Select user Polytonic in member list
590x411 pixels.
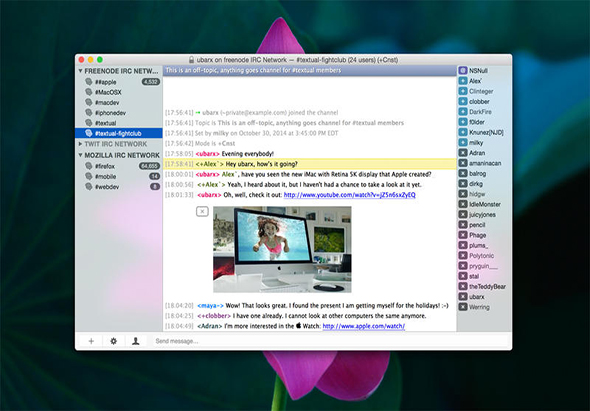484,256
